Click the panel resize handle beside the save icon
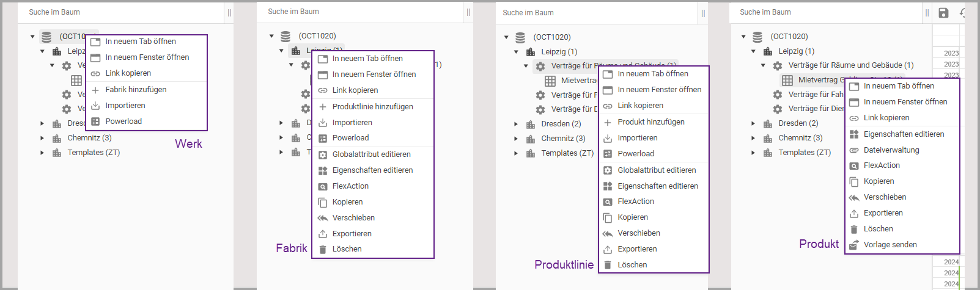This screenshot has height=290, width=980. (927, 13)
